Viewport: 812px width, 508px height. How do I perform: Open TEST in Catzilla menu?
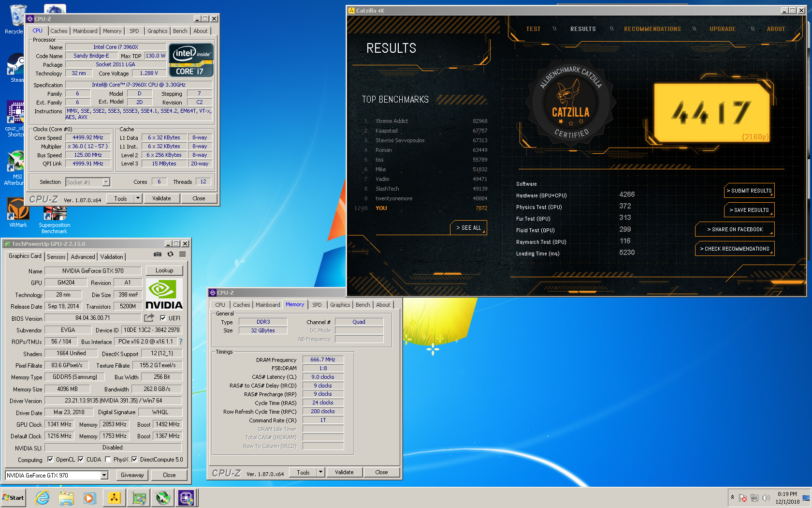tap(533, 29)
